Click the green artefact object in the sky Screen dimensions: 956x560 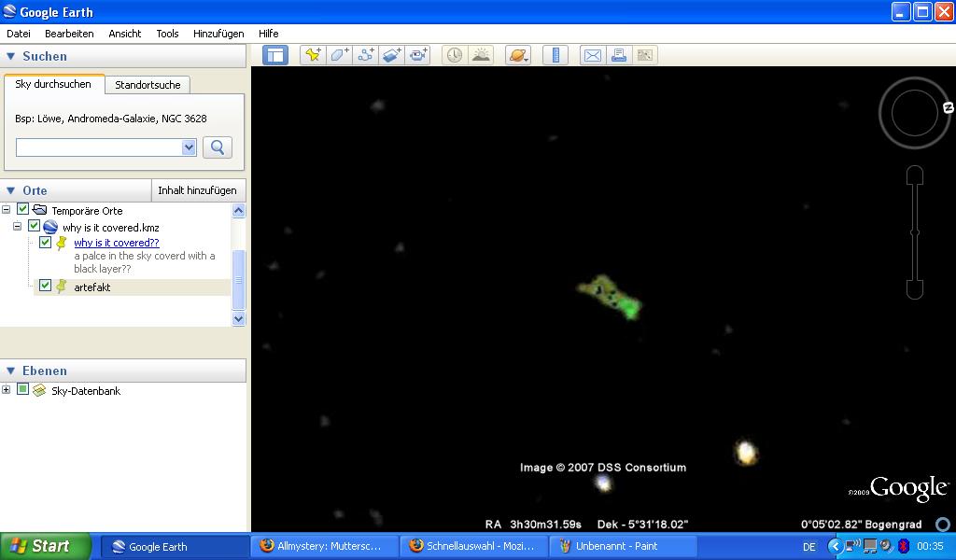610,297
